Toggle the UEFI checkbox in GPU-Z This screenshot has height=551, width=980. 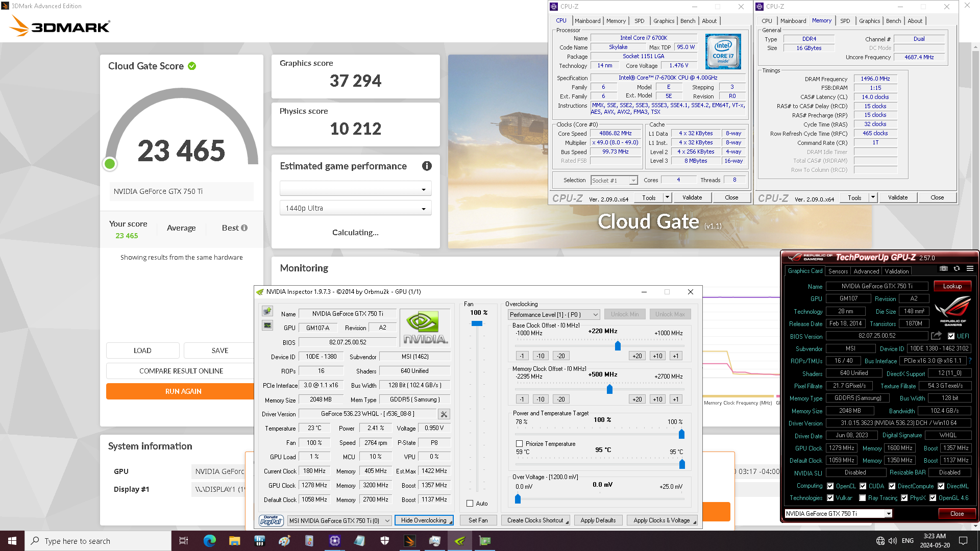[951, 336]
